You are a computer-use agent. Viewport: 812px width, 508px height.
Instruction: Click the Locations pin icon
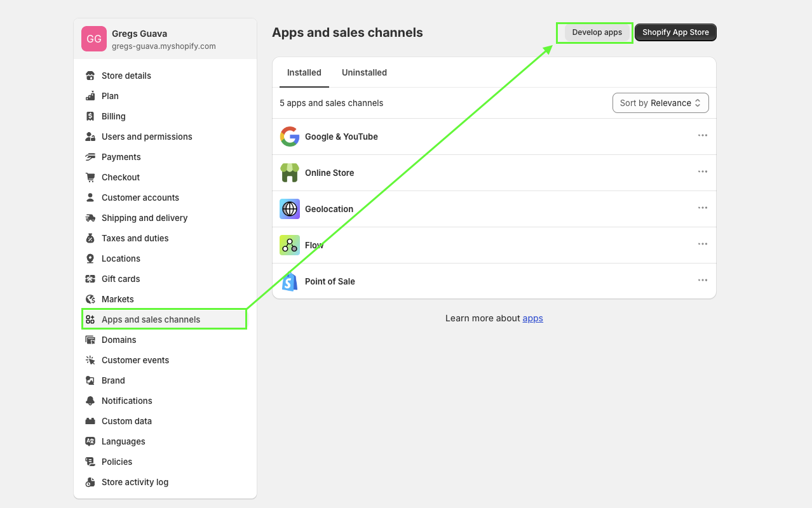click(90, 258)
